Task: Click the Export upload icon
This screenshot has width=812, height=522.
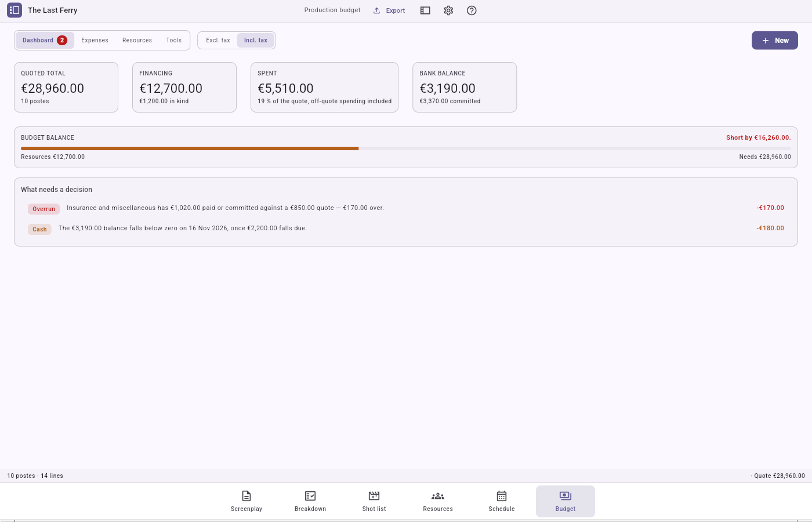Action: tap(376, 10)
